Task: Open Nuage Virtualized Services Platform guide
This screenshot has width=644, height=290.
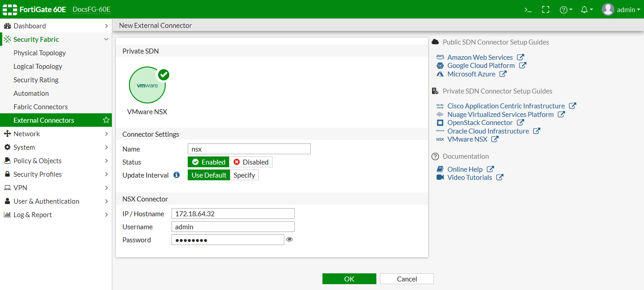Action: pyautogui.click(x=501, y=114)
